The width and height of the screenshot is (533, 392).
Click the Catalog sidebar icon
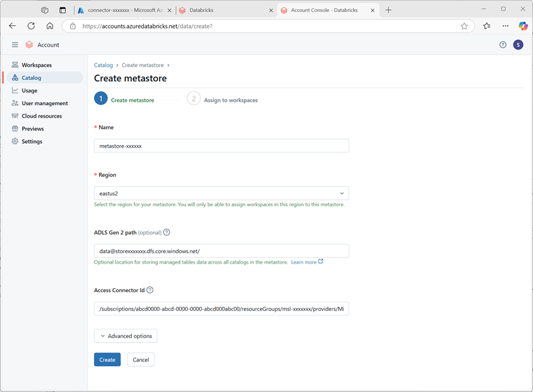pyautogui.click(x=15, y=78)
